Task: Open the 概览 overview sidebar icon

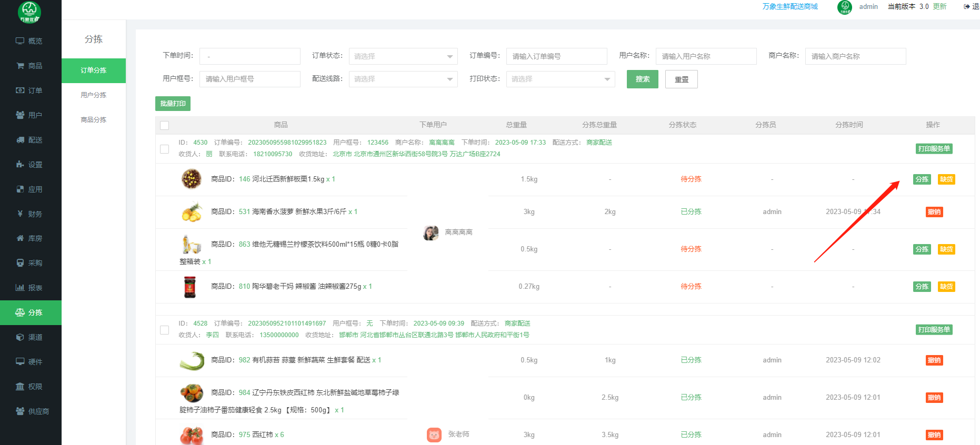Action: pos(20,41)
